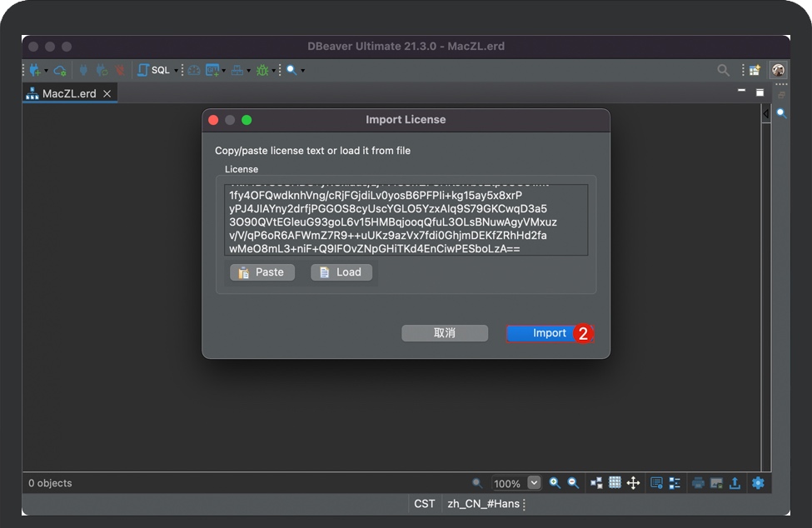
Task: Click the green bug debug icon
Action: 262,71
